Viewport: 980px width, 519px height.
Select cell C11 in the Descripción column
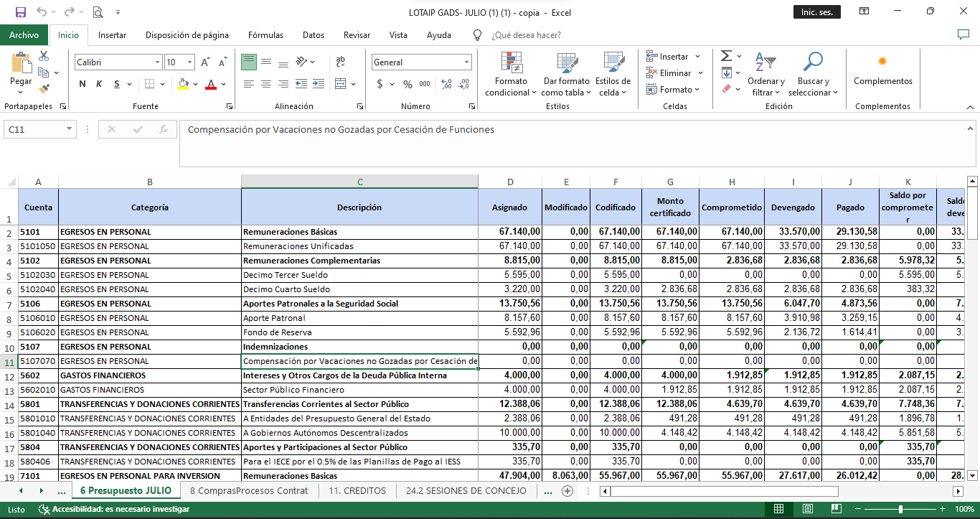pos(359,361)
